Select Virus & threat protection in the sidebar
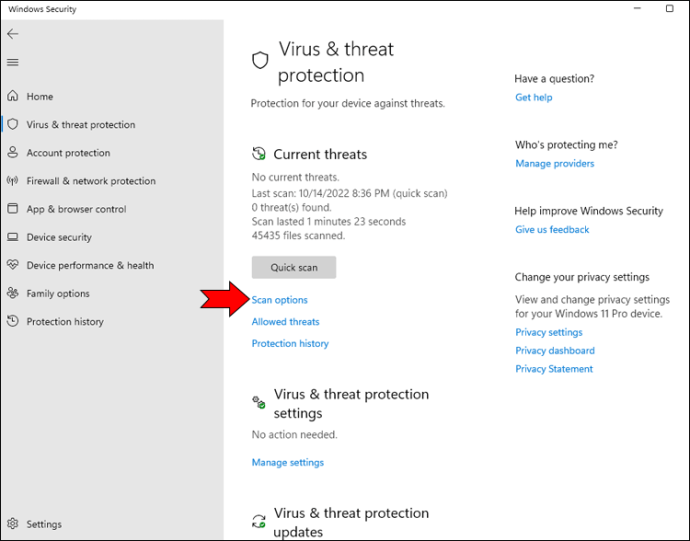Screen dimensions: 690x541 pyautogui.click(x=81, y=125)
